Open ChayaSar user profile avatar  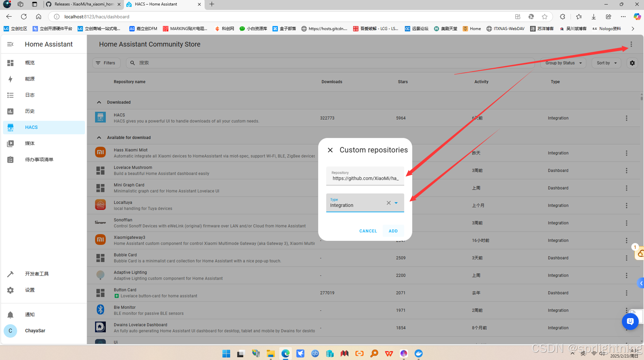coord(10,331)
